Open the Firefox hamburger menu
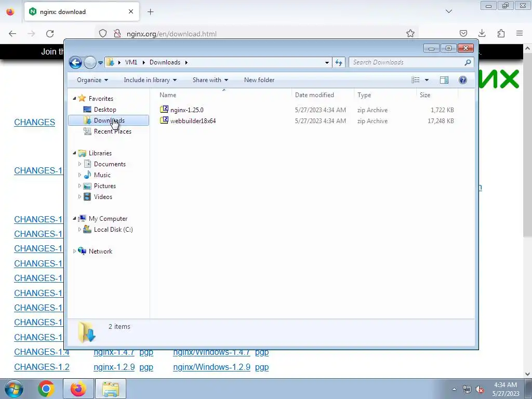The width and height of the screenshot is (532, 399). (x=520, y=34)
